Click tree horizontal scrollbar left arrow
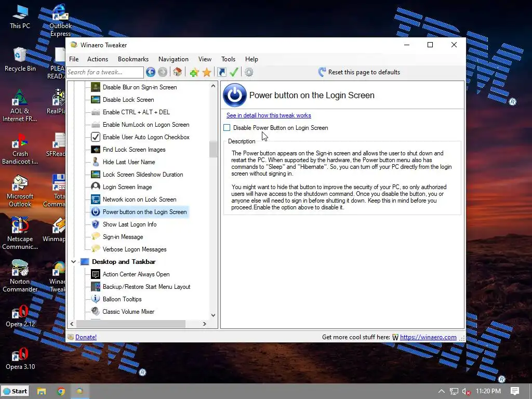This screenshot has width=532, height=399. (72, 324)
